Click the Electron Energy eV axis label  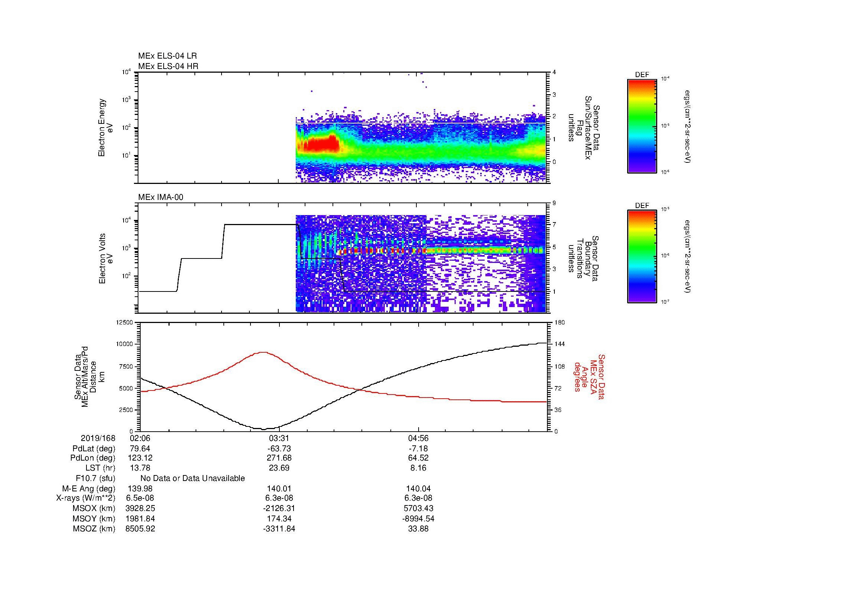tap(106, 128)
